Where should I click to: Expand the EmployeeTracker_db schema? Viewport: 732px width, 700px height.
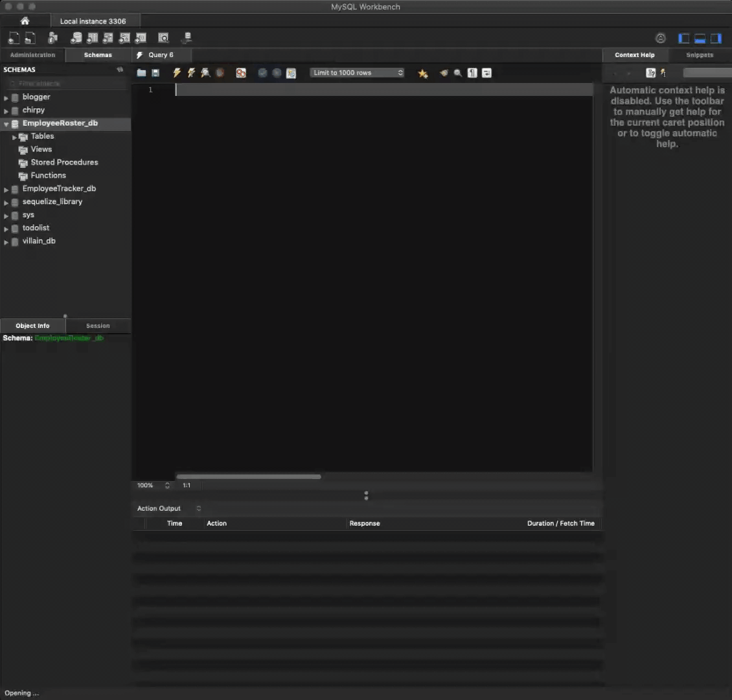click(x=6, y=189)
